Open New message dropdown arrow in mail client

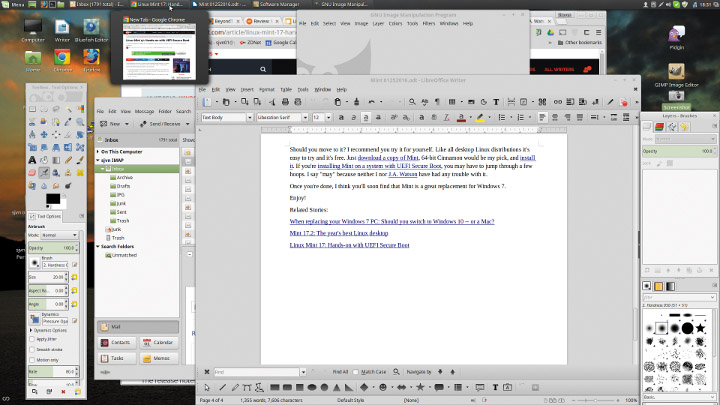pyautogui.click(x=127, y=124)
